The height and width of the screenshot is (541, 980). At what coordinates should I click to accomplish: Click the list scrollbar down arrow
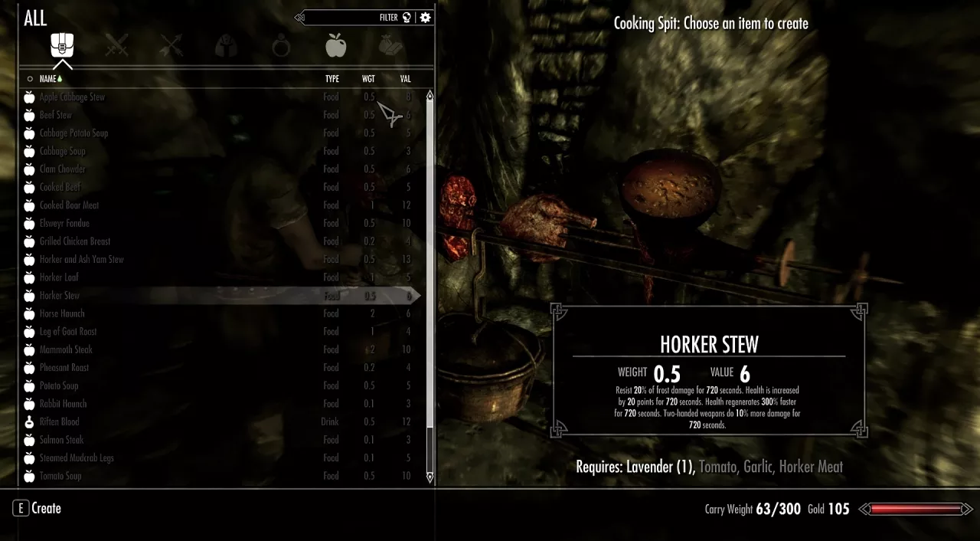pyautogui.click(x=430, y=477)
